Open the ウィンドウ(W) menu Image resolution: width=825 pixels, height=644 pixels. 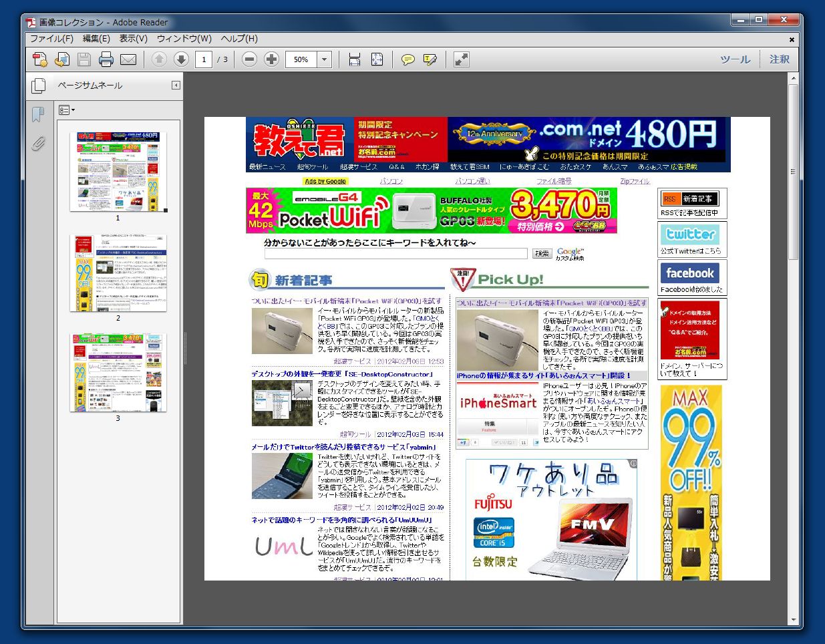click(184, 39)
